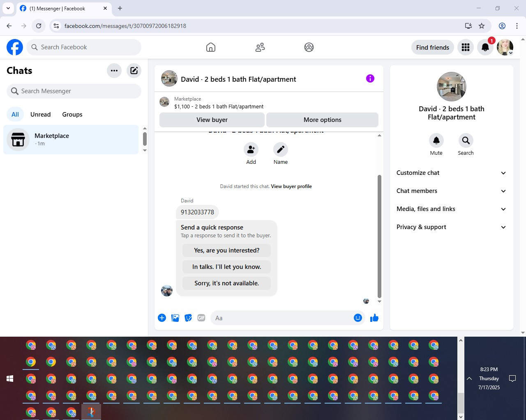Screen dimensions: 526x420
Task: Open a new Chrome tab
Action: point(120,8)
